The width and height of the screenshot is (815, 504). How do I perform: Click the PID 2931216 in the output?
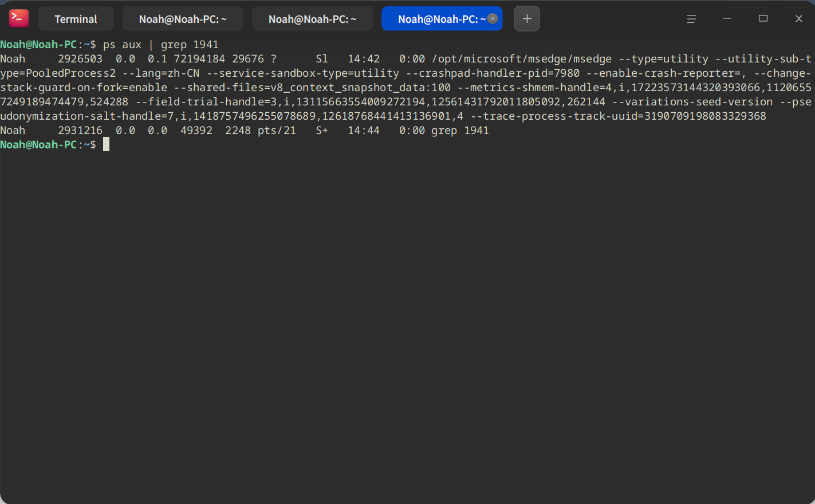coord(80,131)
